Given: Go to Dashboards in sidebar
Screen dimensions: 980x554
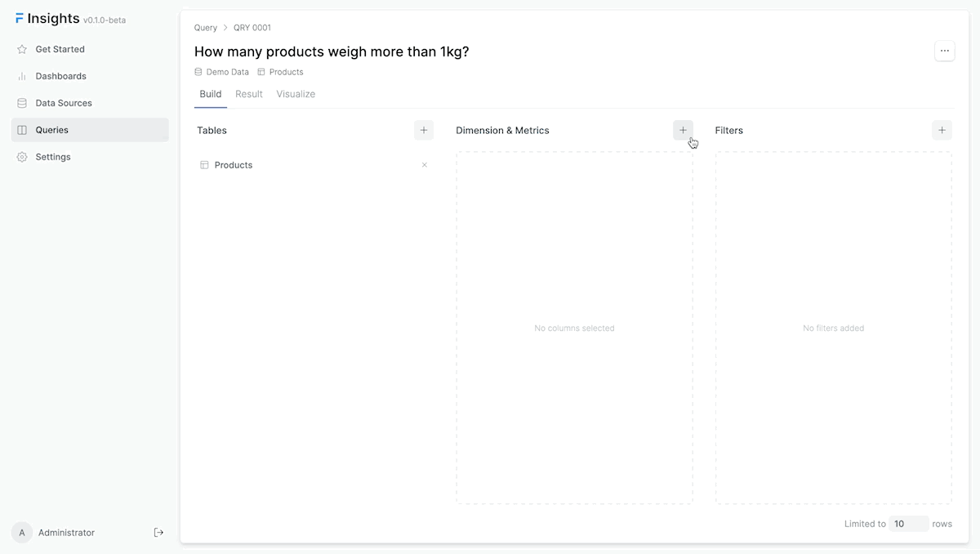Looking at the screenshot, I should [x=60, y=76].
